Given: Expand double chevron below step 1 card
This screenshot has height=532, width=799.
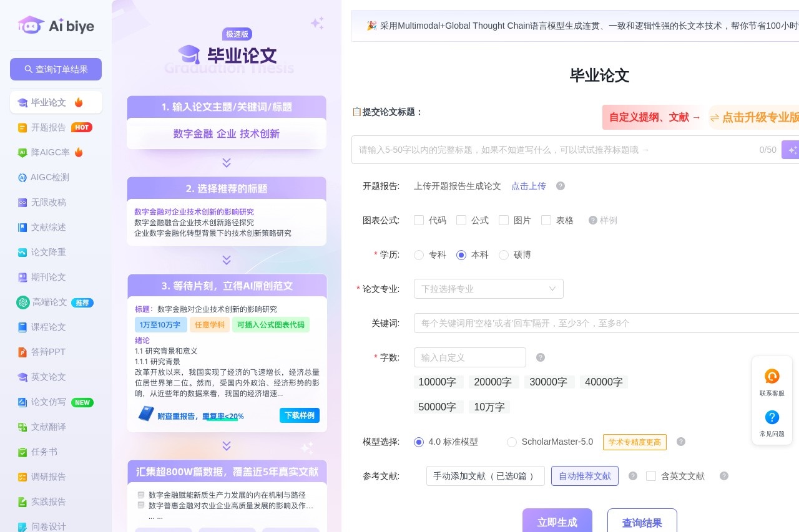Looking at the screenshot, I should tap(227, 163).
